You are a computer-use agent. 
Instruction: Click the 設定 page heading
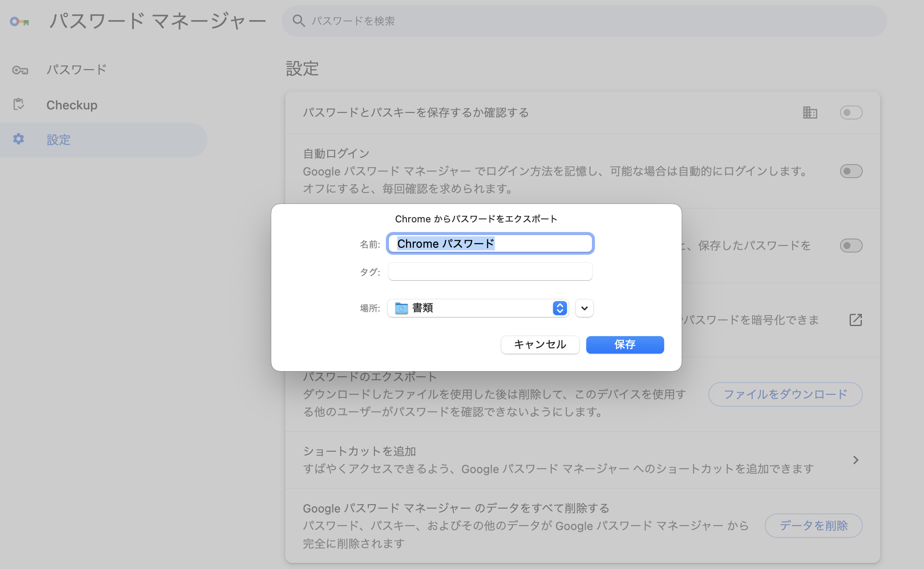[x=302, y=69]
